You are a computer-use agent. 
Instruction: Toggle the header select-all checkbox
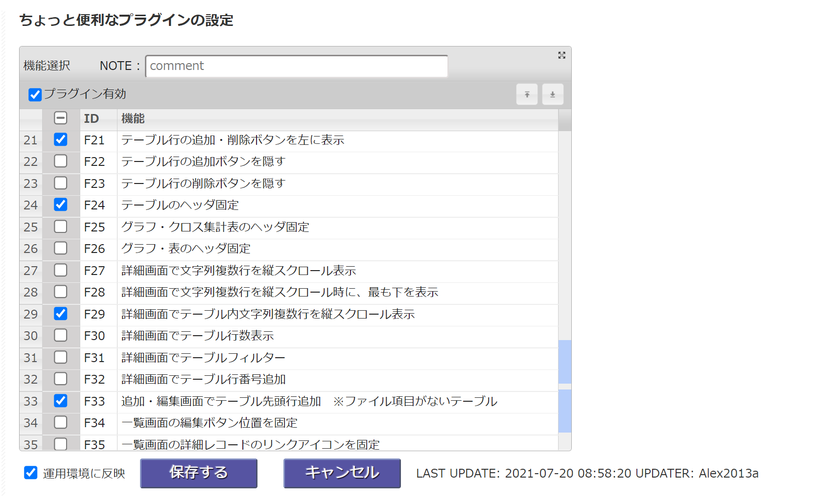click(x=61, y=118)
